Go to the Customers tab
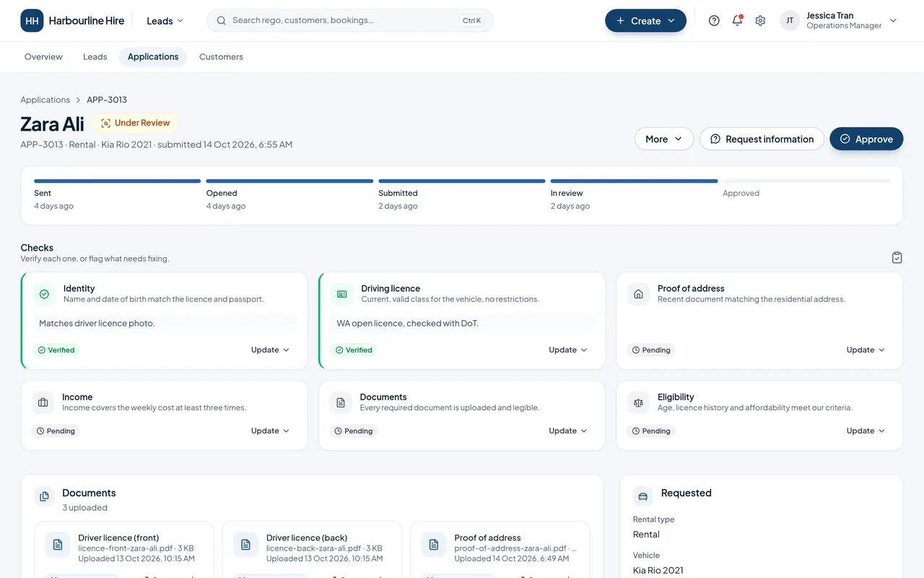The height and width of the screenshot is (578, 924). click(x=221, y=57)
